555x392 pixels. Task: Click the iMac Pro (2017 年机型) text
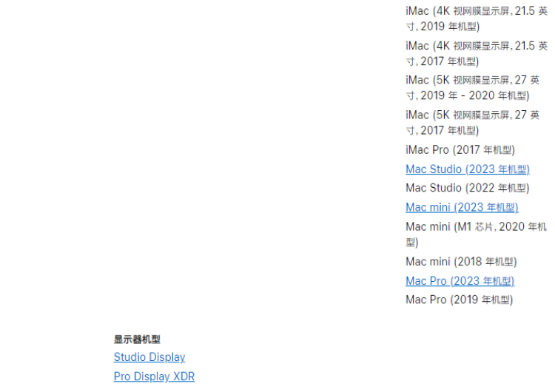tap(460, 150)
